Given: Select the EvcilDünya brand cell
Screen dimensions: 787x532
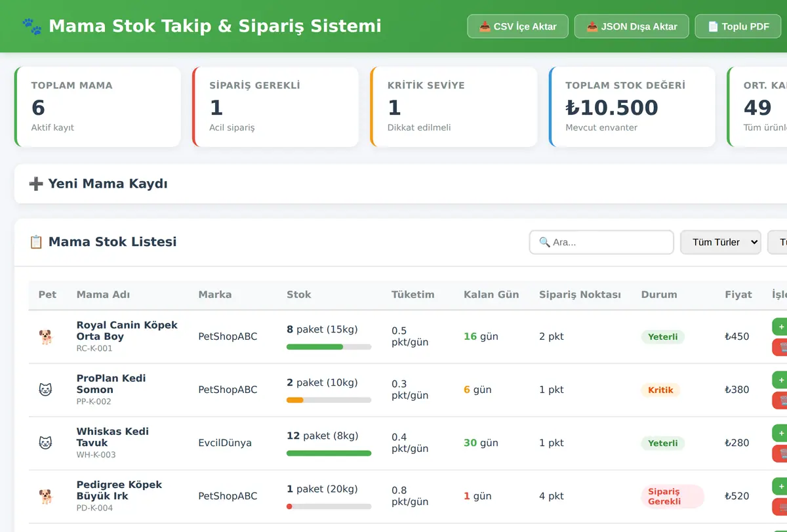Looking at the screenshot, I should point(225,443).
